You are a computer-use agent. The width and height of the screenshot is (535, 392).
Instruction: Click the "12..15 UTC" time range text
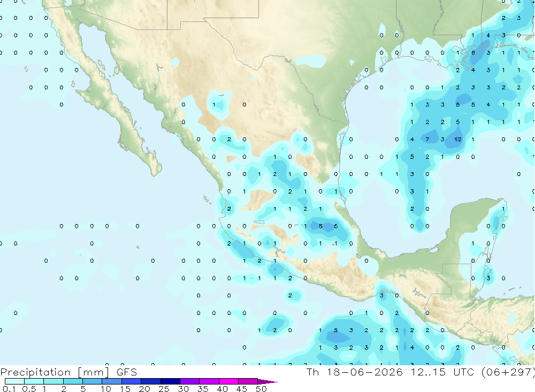coord(442,372)
